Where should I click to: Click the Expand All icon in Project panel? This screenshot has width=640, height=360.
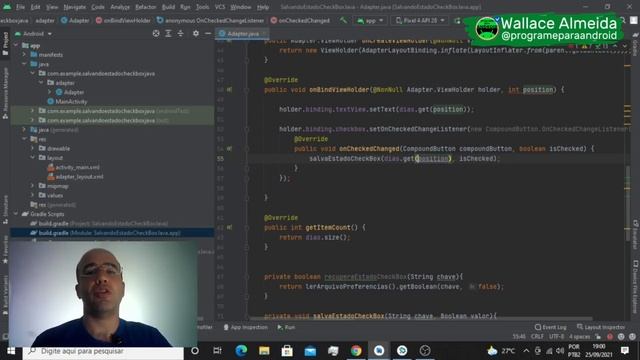pos(168,33)
